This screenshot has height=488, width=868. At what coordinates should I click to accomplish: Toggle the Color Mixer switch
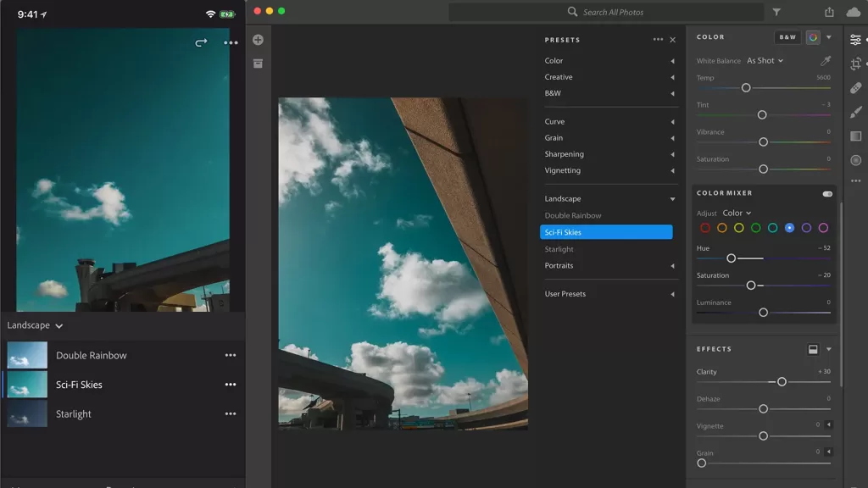[x=826, y=194]
